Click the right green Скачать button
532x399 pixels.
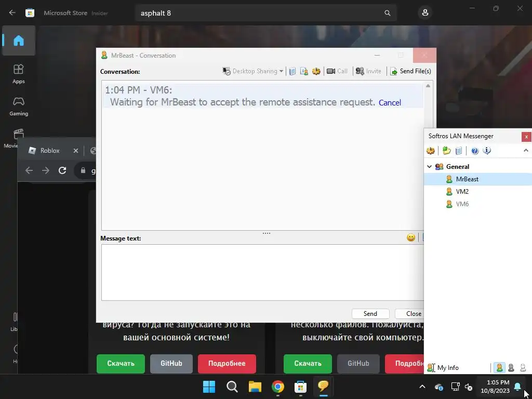pyautogui.click(x=308, y=364)
